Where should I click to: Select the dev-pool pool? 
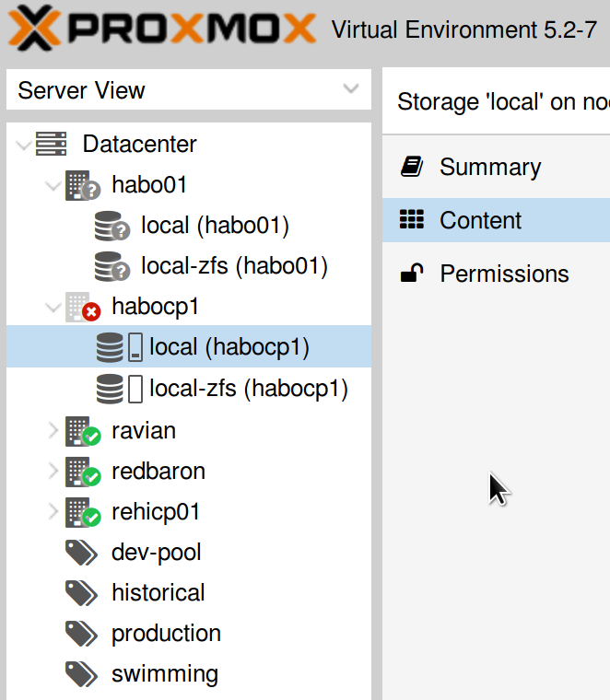157,553
